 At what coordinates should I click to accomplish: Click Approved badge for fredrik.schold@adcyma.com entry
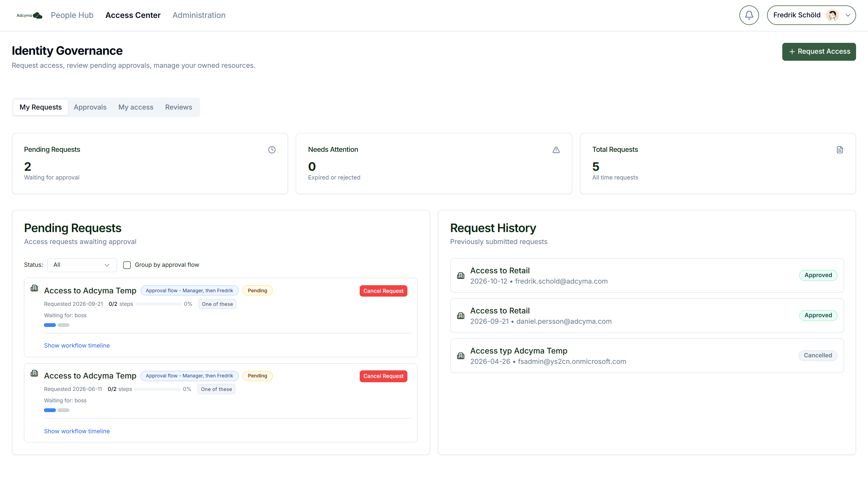point(818,275)
